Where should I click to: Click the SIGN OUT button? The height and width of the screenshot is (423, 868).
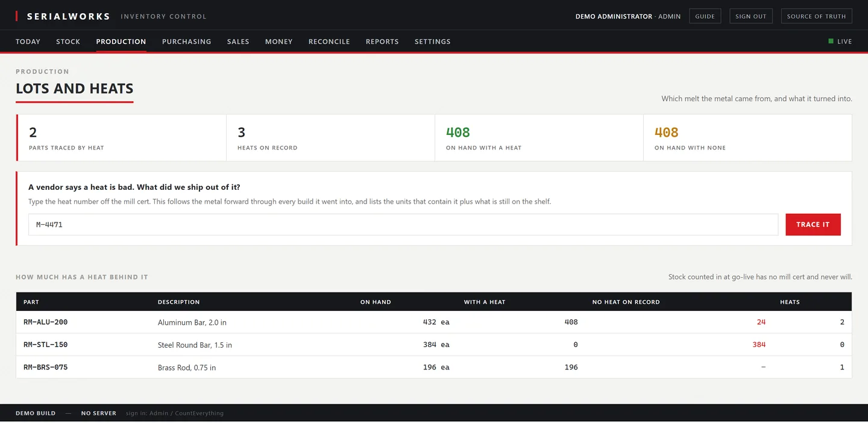751,16
